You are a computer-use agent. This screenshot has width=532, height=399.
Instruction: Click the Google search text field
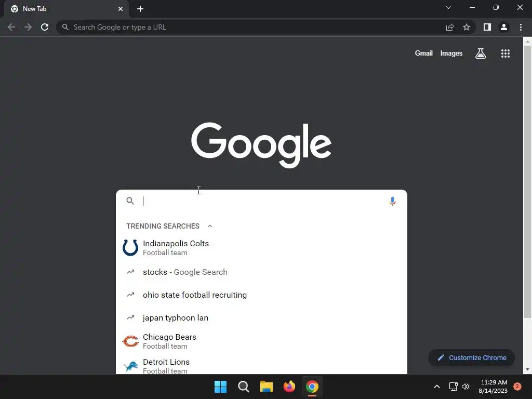263,201
